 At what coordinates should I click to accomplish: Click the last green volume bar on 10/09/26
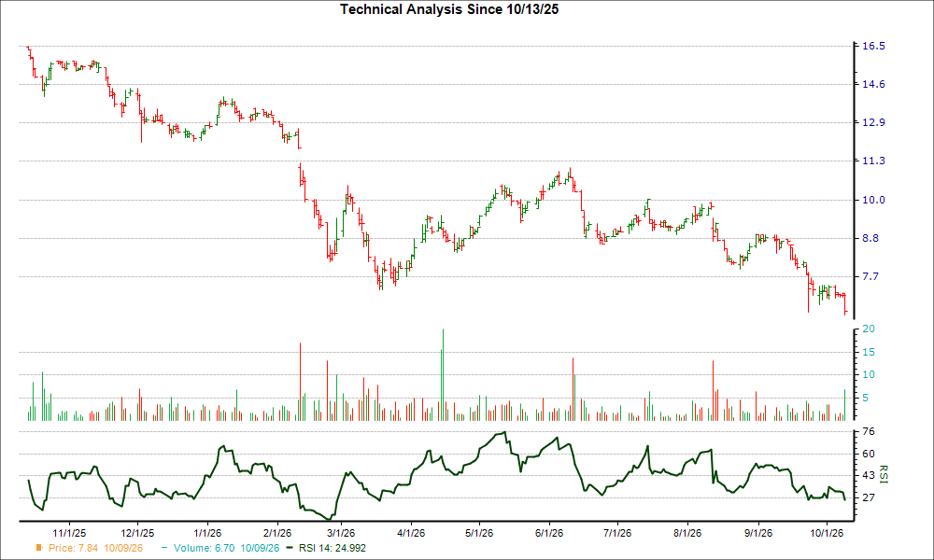click(844, 406)
